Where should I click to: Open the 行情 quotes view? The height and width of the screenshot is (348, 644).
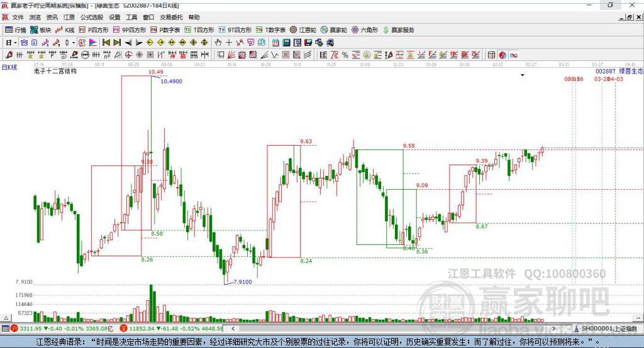[16, 30]
